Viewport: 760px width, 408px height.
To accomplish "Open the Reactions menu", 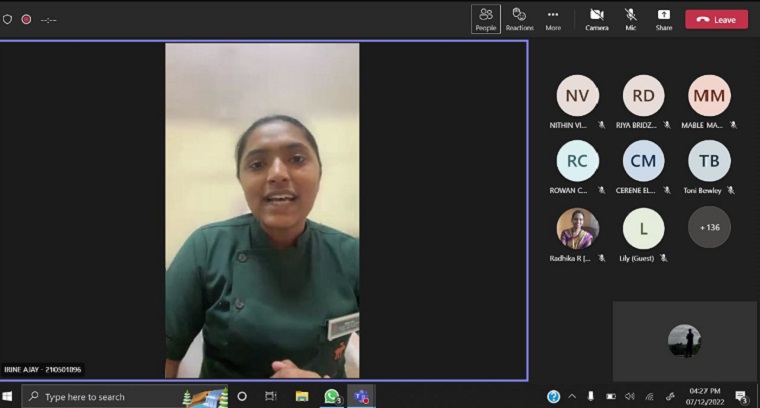I will click(x=519, y=19).
